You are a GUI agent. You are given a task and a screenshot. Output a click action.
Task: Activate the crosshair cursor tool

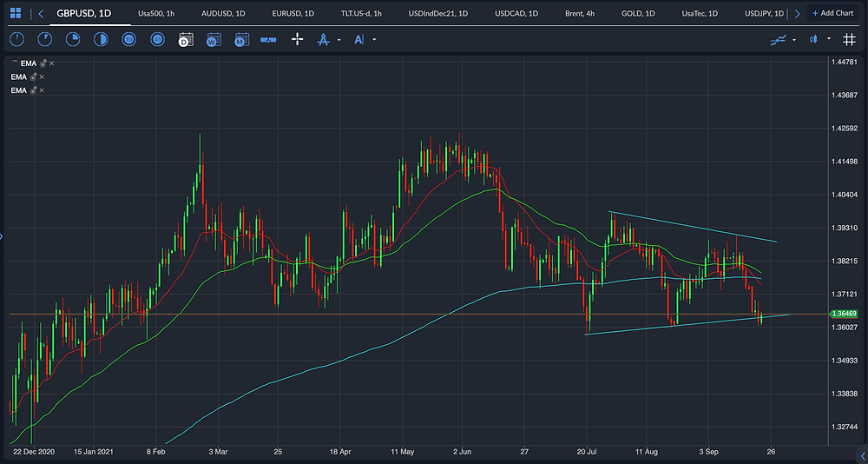297,39
